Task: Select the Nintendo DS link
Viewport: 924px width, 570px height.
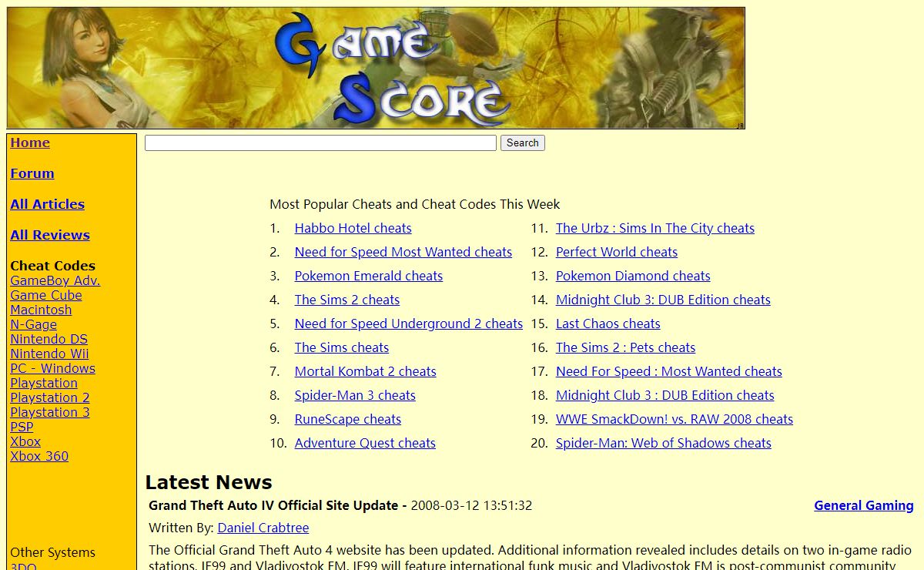Action: (49, 339)
